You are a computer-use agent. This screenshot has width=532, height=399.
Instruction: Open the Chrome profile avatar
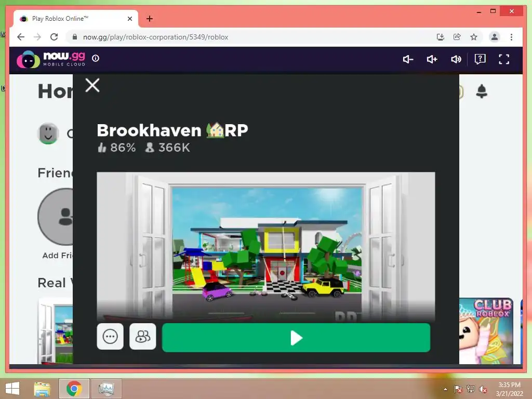495,37
